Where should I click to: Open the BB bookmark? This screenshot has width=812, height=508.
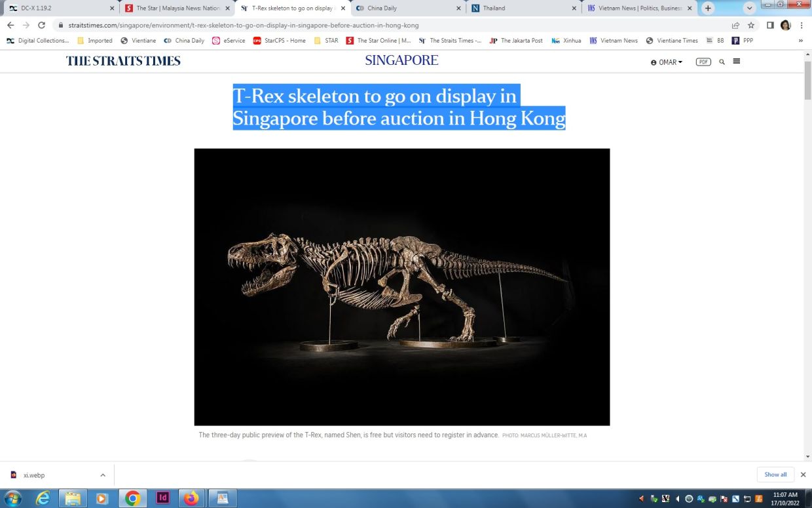point(715,41)
